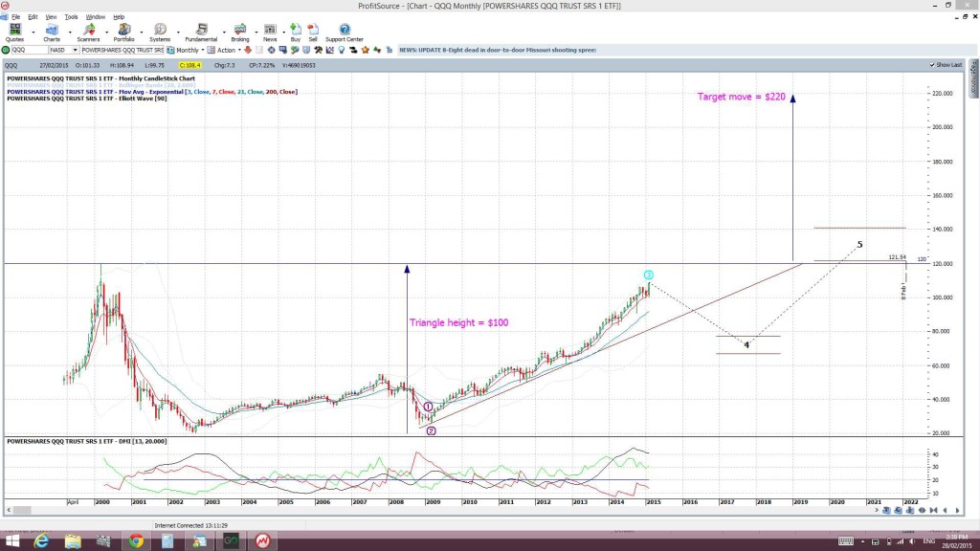The width and height of the screenshot is (980, 551).
Task: Click the monitor icon in chart toolbar
Action: pyautogui.click(x=283, y=50)
